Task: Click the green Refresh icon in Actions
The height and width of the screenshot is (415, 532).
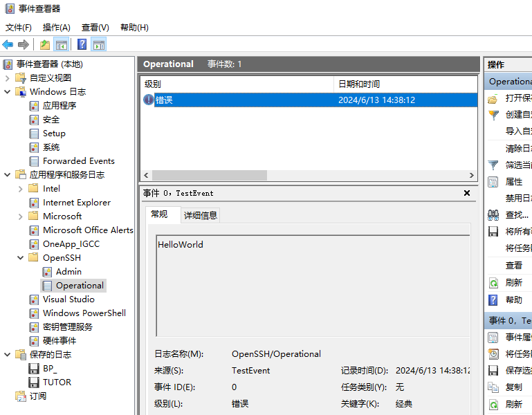Action: (493, 283)
